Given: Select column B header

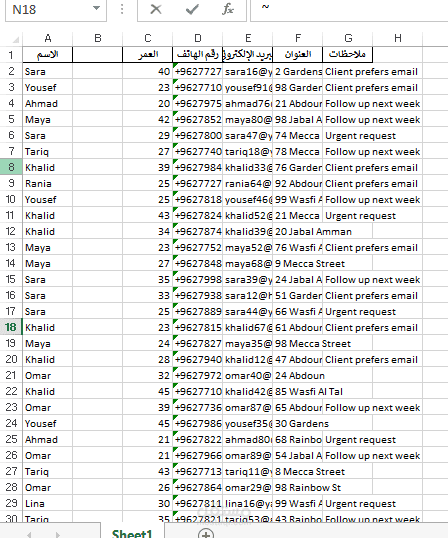Looking at the screenshot, I should [98, 38].
